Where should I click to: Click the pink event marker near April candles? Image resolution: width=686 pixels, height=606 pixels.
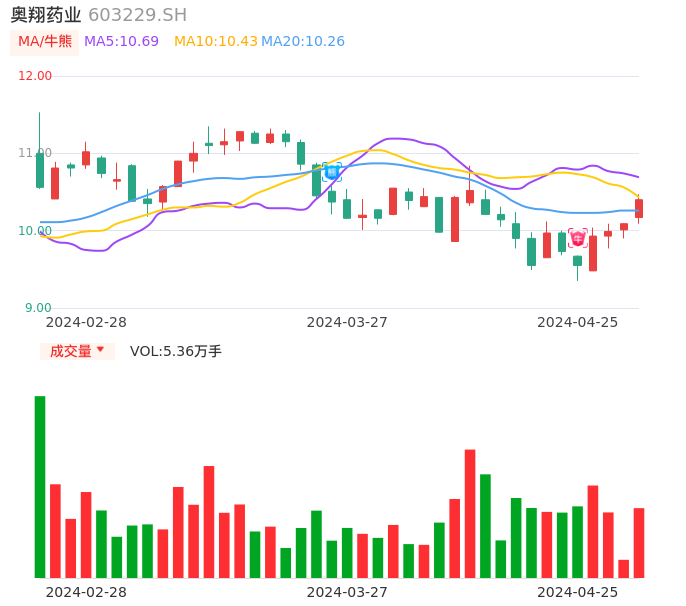[x=578, y=238]
